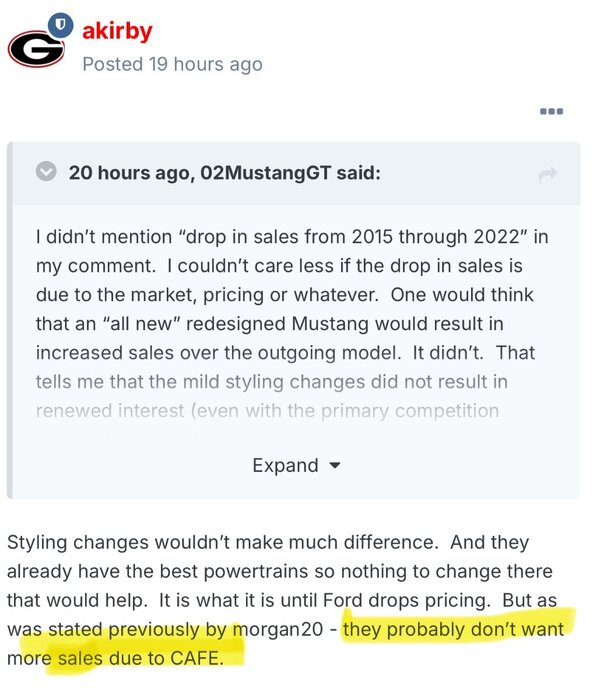The height and width of the screenshot is (700, 604).
Task: Open the akirby username profile link
Action: pyautogui.click(x=117, y=31)
